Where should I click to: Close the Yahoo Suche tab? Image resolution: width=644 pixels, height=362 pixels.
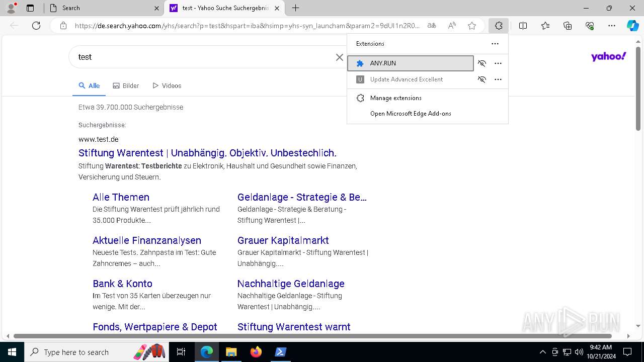[277, 8]
